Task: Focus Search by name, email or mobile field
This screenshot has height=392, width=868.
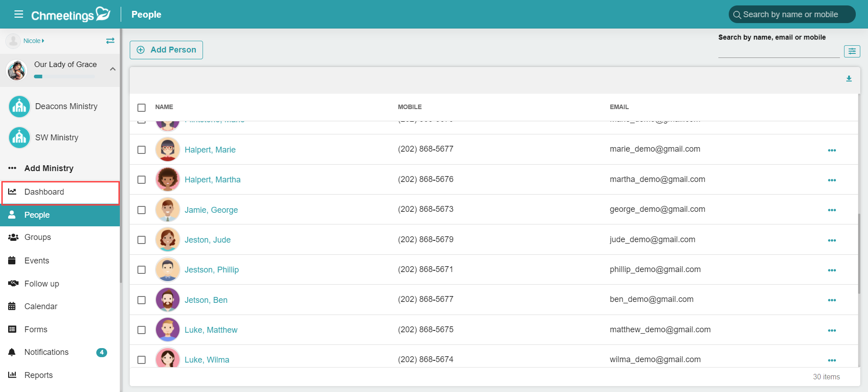Action: point(779,51)
